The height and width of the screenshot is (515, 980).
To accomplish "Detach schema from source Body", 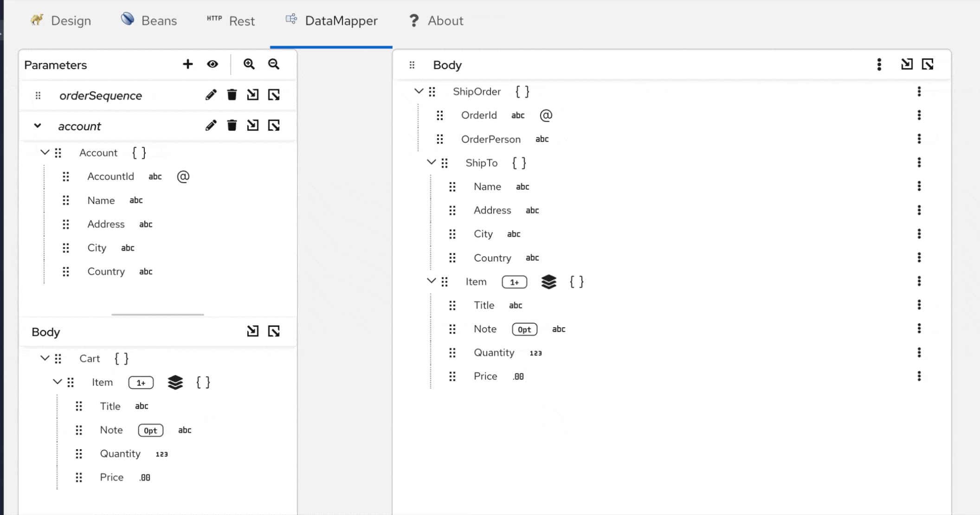I will (274, 331).
